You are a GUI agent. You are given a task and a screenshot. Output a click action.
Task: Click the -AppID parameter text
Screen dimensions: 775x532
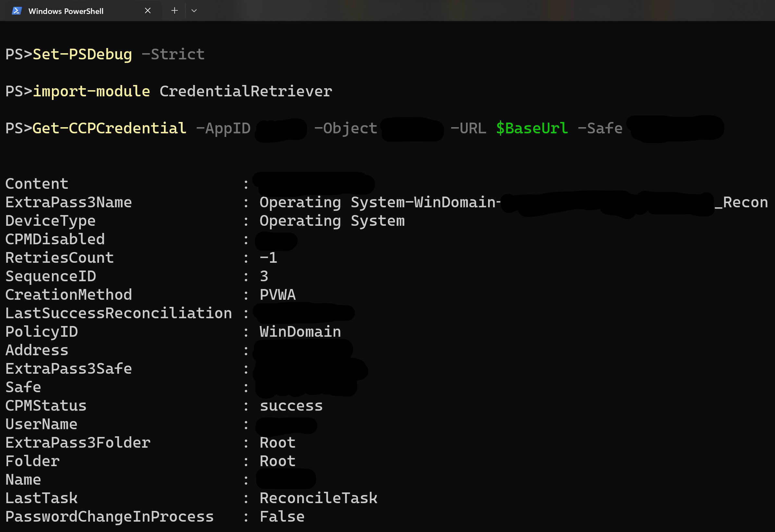pyautogui.click(x=224, y=128)
